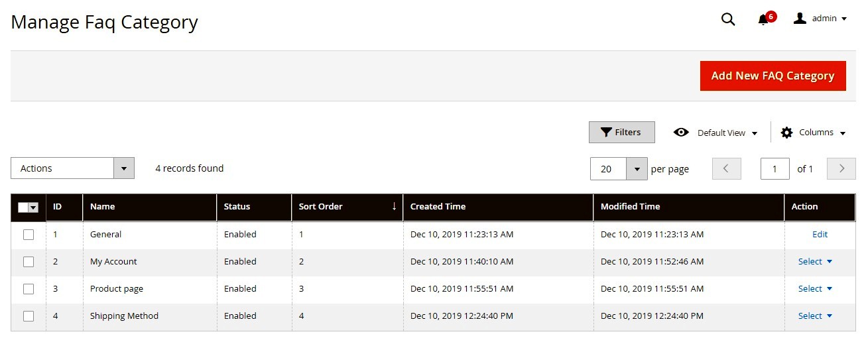868x350 pixels.
Task: Click the current page number field
Action: [775, 169]
